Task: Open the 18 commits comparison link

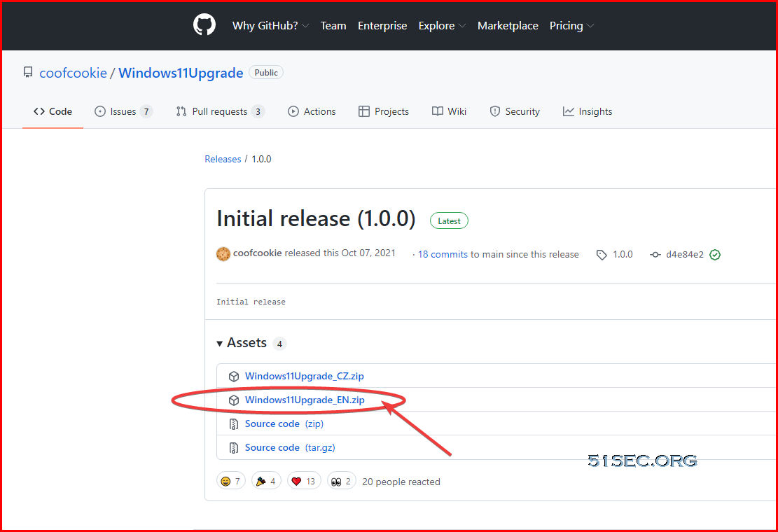Action: point(443,254)
